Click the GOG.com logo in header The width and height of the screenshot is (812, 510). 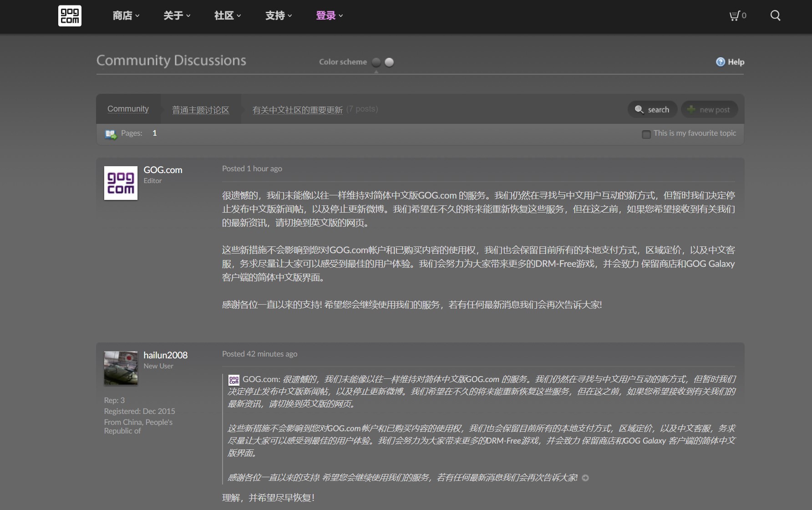(x=70, y=15)
